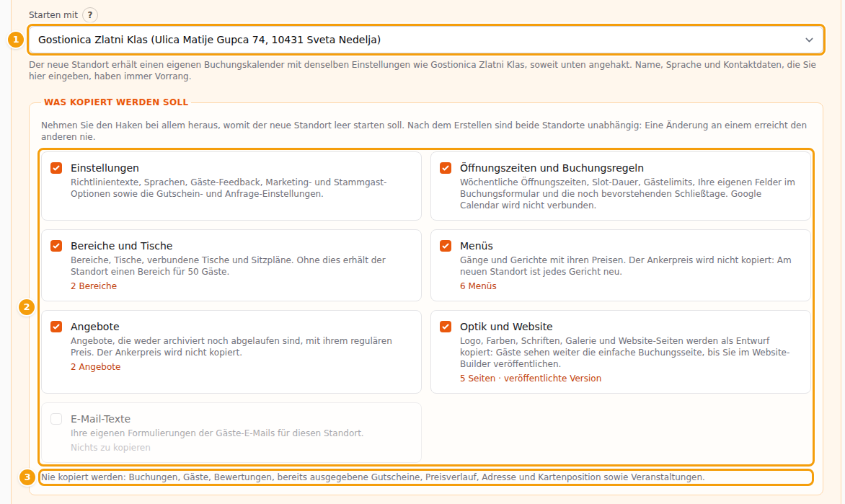Click the 'Bereiche und Tische' card title
Viewport: 845px width, 504px height.
click(121, 246)
